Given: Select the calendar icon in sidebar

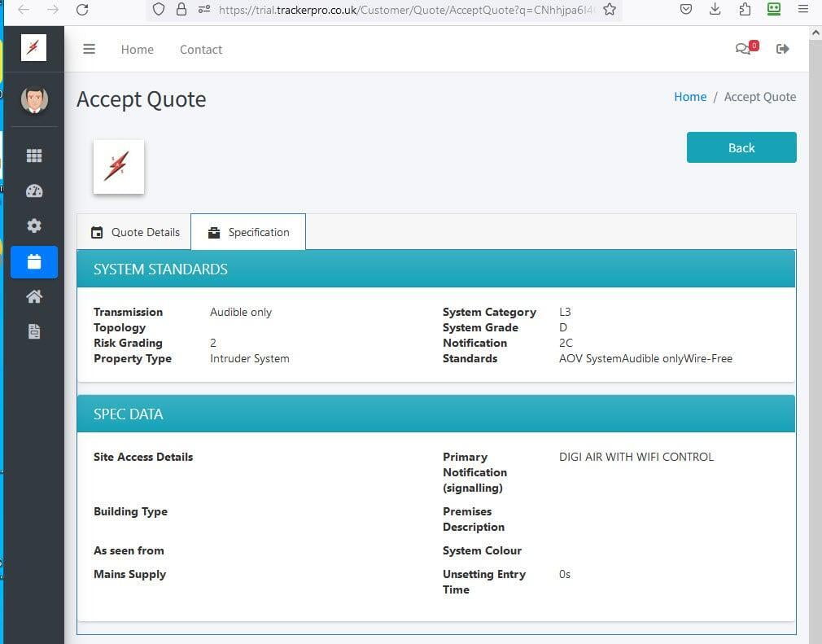Looking at the screenshot, I should 34,262.
